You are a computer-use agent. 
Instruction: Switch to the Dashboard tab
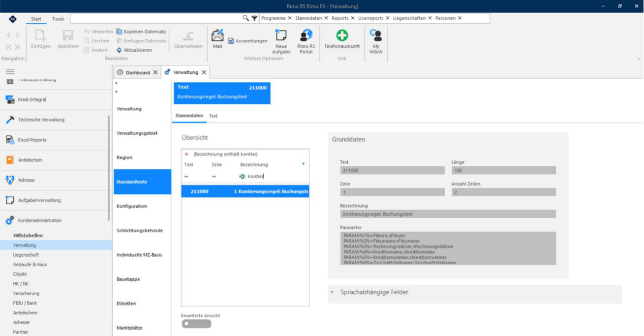tap(133, 72)
